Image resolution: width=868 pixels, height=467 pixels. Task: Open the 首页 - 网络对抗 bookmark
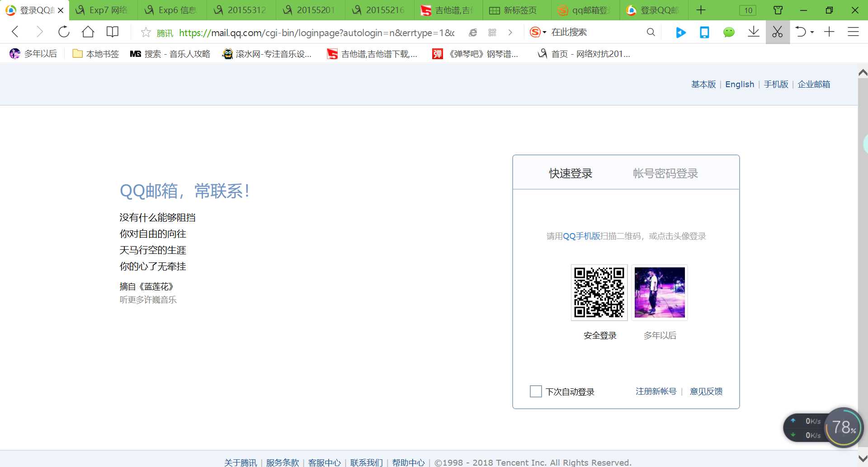click(x=584, y=54)
